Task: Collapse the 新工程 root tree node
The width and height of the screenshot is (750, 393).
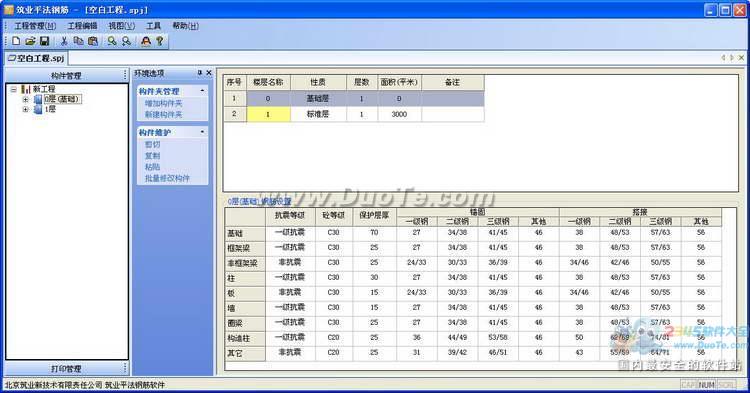Action: [14, 89]
